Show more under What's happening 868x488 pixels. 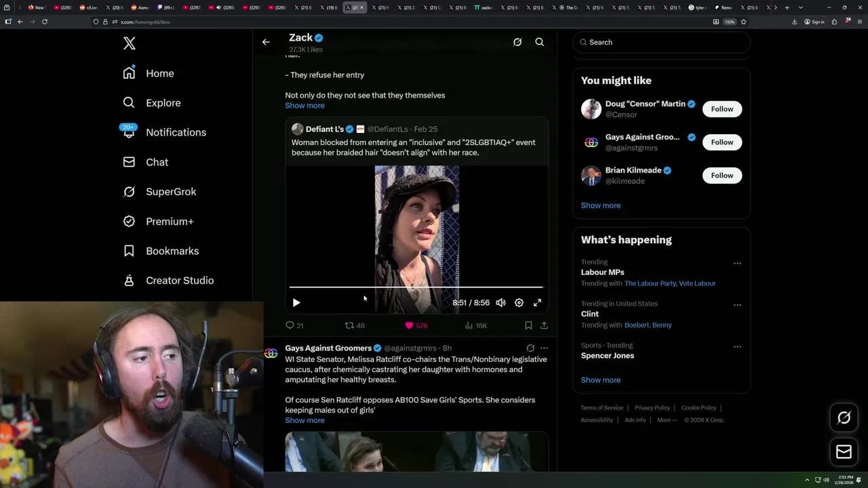pos(600,380)
